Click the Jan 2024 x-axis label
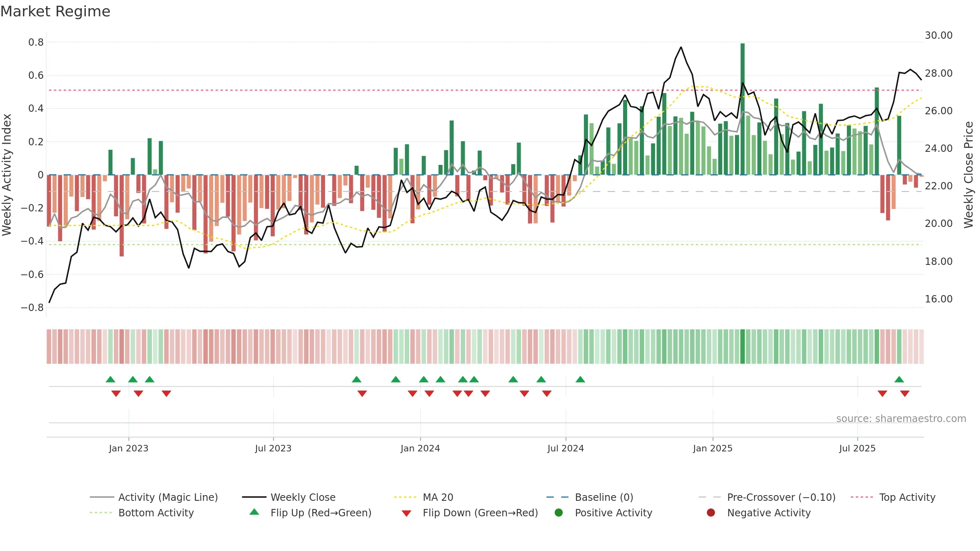The width and height of the screenshot is (980, 551). [x=420, y=448]
